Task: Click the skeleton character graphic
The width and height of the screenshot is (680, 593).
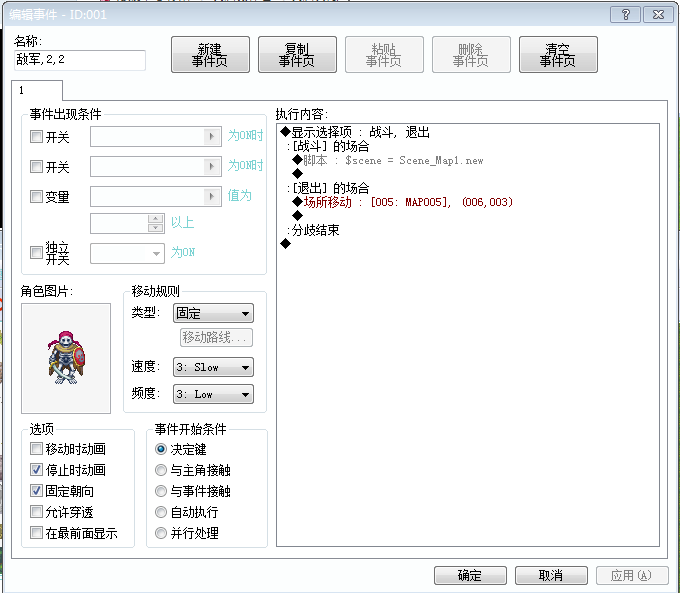Action: 66,358
